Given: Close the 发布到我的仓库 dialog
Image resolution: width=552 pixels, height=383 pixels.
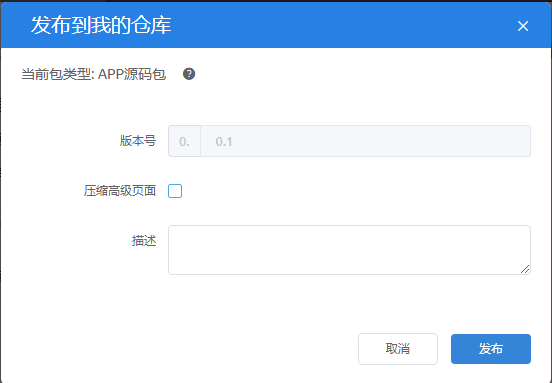Looking at the screenshot, I should [523, 26].
